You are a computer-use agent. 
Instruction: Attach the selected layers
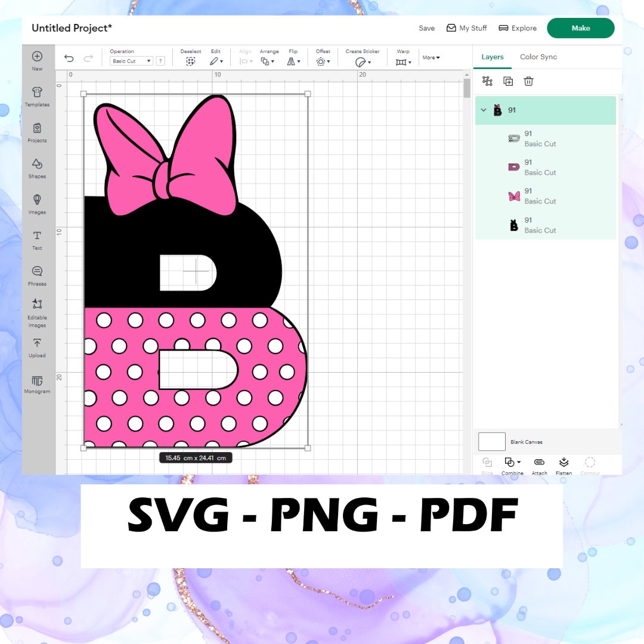(539, 466)
